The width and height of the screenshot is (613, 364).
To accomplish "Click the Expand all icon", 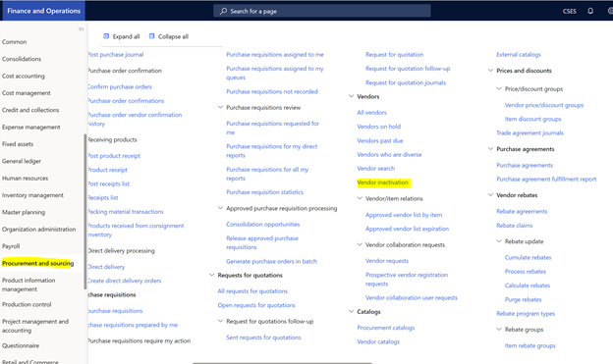I will pos(106,36).
